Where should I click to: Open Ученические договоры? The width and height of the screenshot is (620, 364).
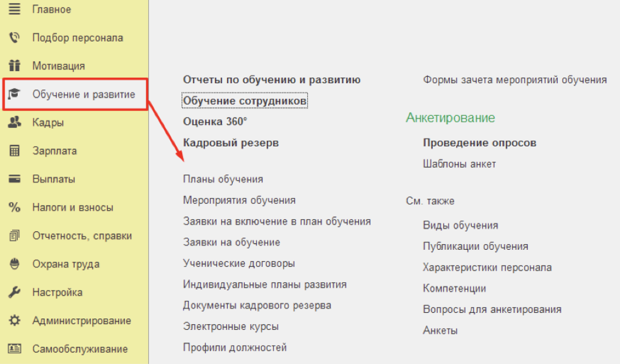tap(239, 263)
